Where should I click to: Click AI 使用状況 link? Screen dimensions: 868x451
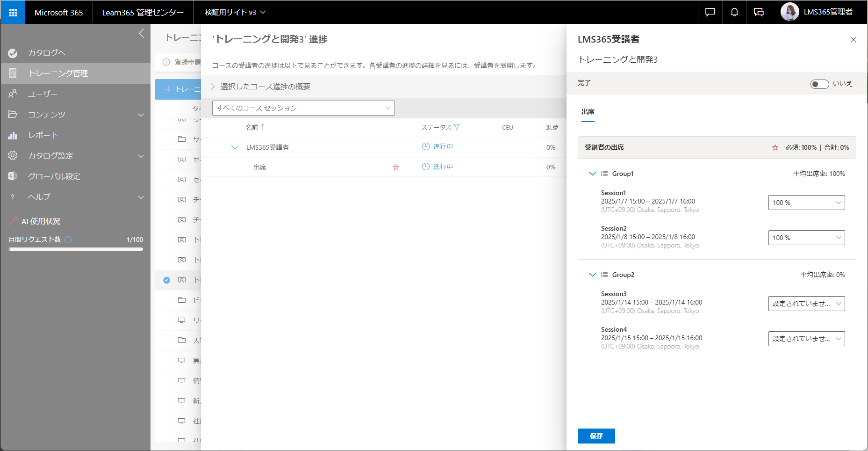click(41, 221)
